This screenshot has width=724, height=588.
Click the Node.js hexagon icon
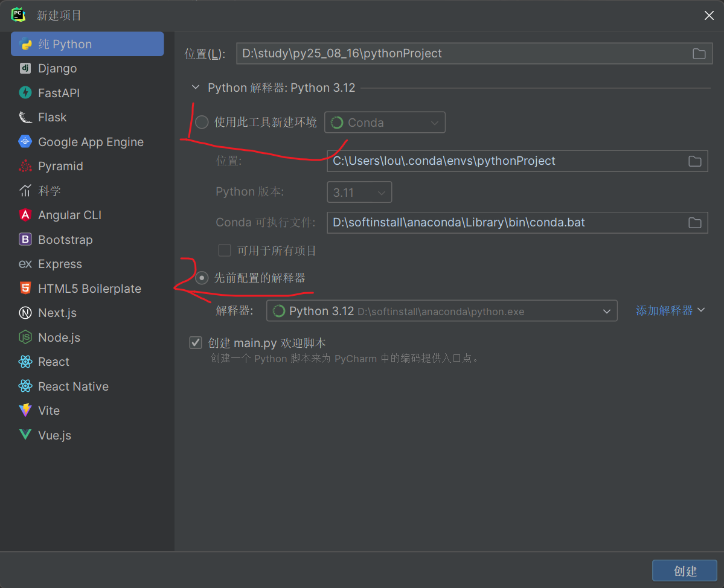tap(25, 337)
